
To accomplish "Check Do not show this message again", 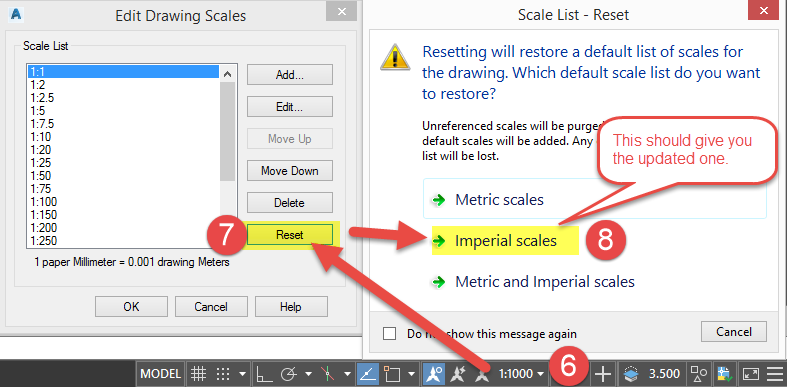I will (x=389, y=333).
